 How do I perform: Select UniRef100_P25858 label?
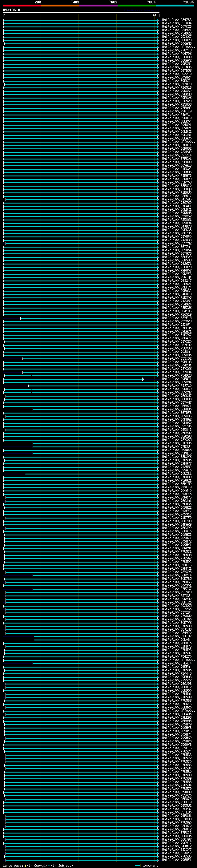[x=177, y=104]
